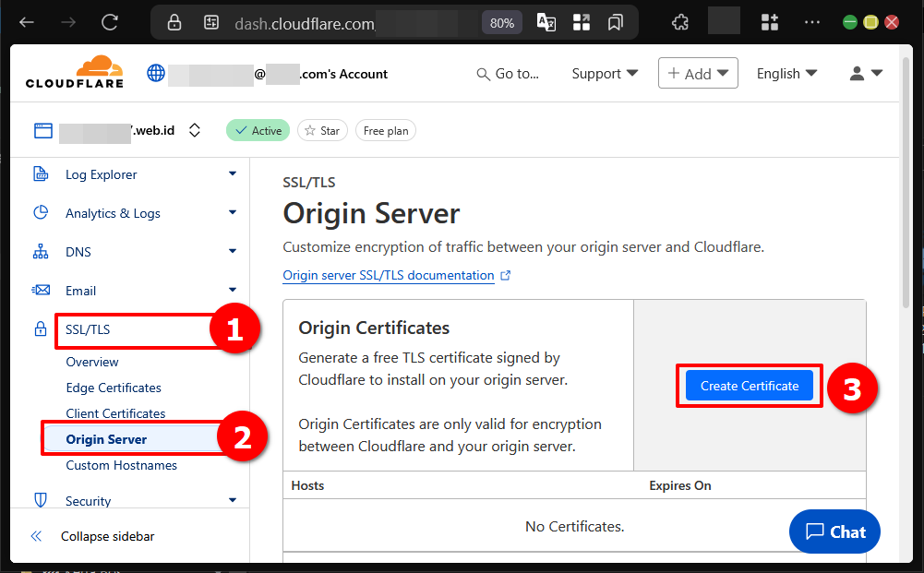Click the translate page icon
924x573 pixels.
(546, 22)
